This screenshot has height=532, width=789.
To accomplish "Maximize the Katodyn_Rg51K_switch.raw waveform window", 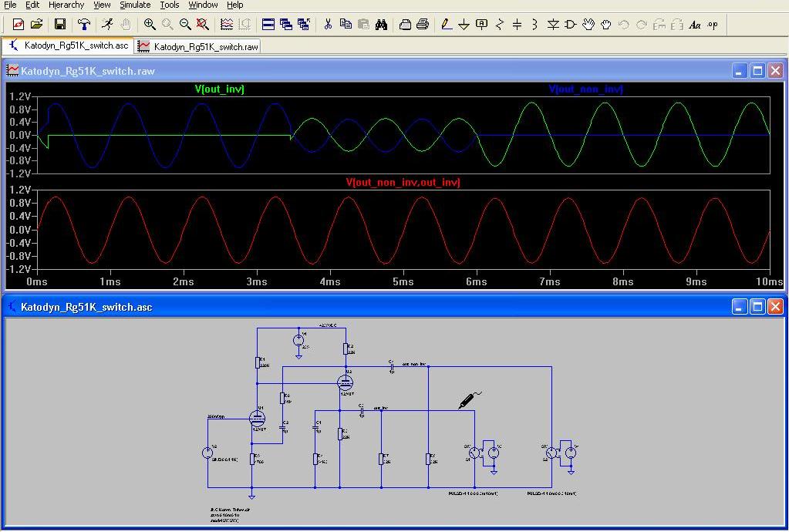I will coord(757,71).
